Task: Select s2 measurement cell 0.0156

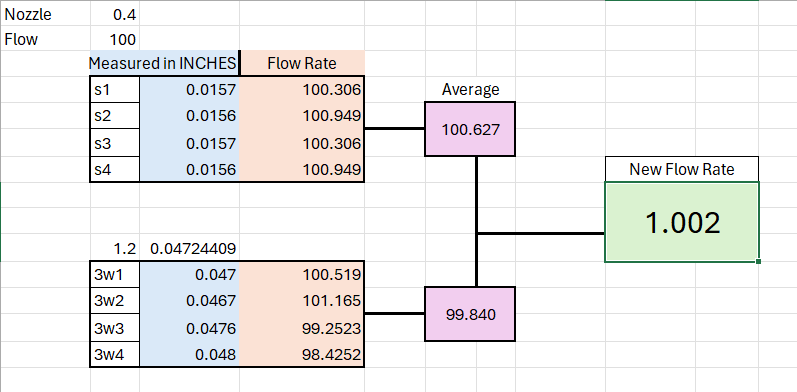Action: tap(189, 116)
